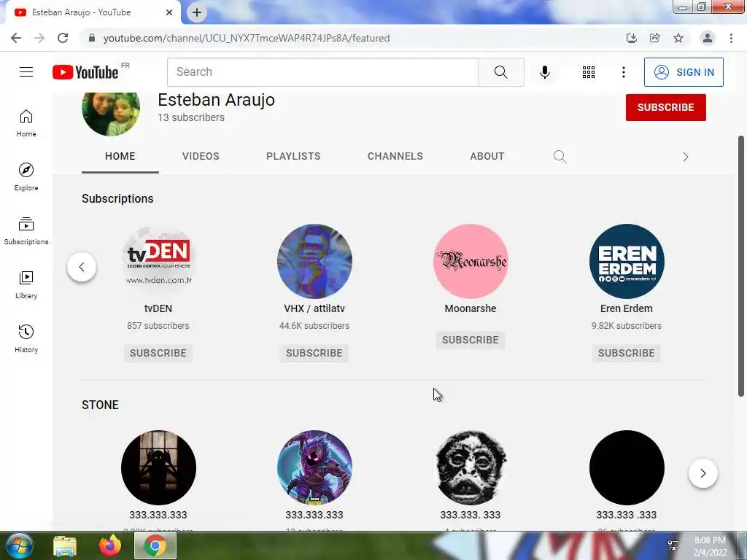Click the Subscriptions section heading
This screenshot has height=560, width=747.
(117, 198)
